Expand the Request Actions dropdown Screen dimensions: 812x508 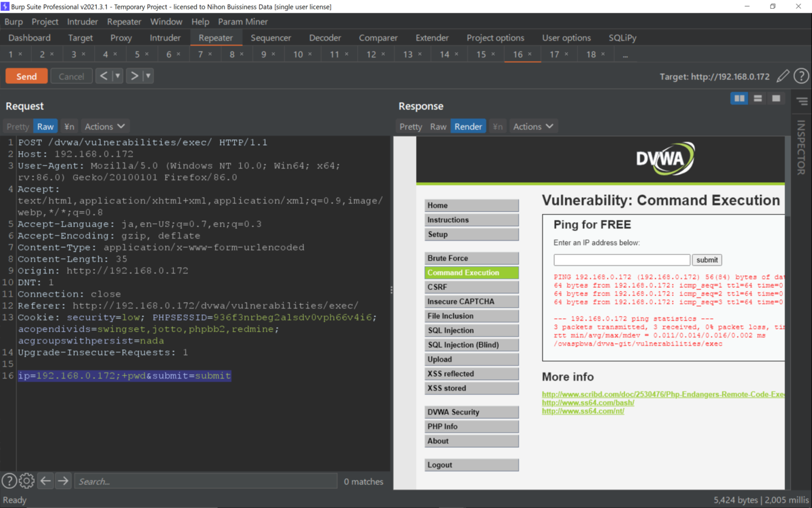click(x=105, y=127)
